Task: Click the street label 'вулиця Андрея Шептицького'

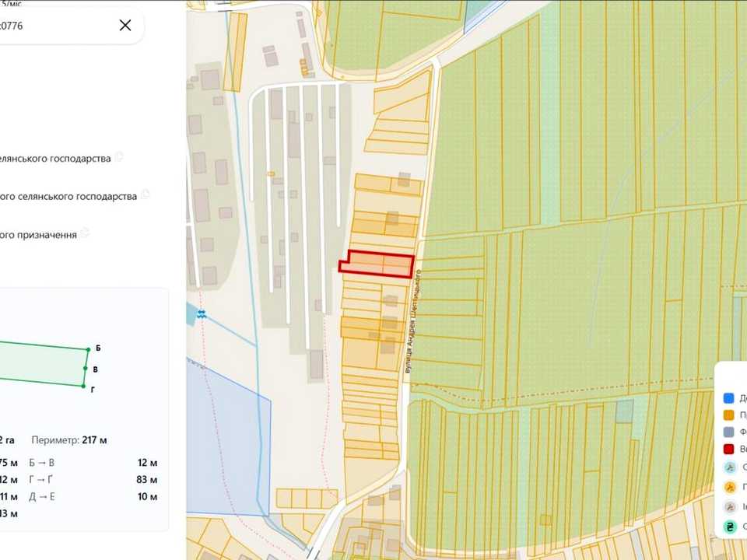Action: click(412, 321)
